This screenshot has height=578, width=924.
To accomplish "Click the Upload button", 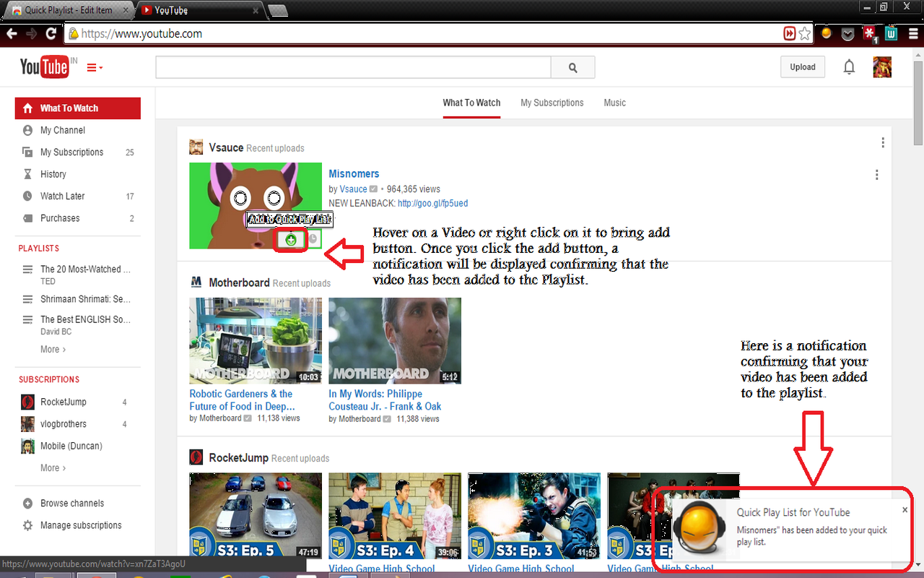I will click(803, 67).
